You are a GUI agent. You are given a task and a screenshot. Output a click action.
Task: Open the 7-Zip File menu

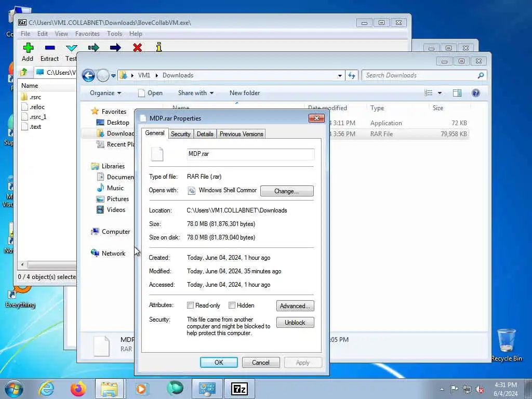[25, 34]
